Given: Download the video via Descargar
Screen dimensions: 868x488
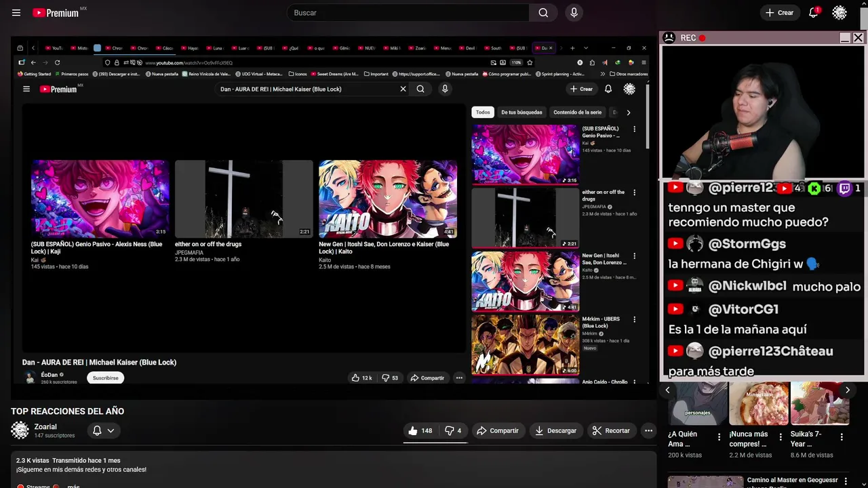Looking at the screenshot, I should click(x=555, y=430).
